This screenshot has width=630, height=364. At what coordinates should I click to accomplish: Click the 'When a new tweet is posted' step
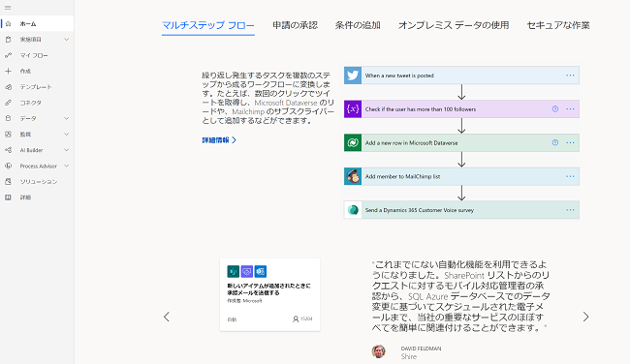coord(461,76)
